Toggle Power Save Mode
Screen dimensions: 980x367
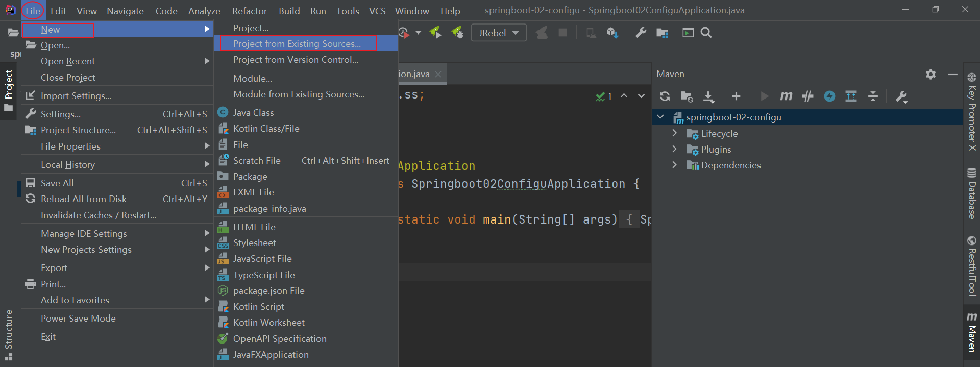coord(117,319)
